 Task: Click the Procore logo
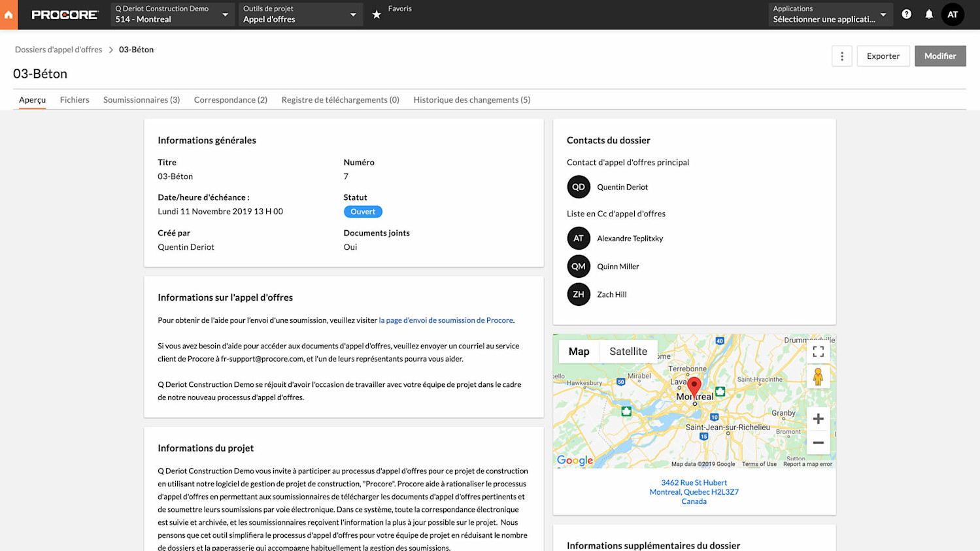(x=65, y=14)
